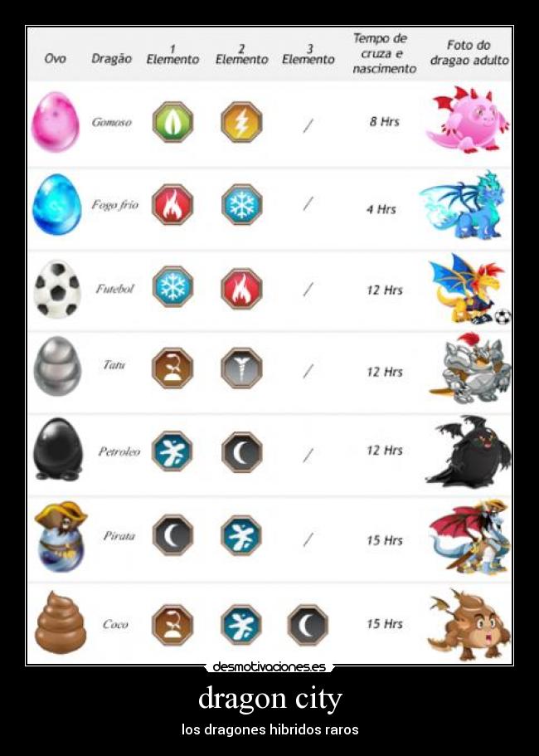Image resolution: width=539 pixels, height=756 pixels.
Task: Select the Pirata egg with pirate hat
Action: 61,536
